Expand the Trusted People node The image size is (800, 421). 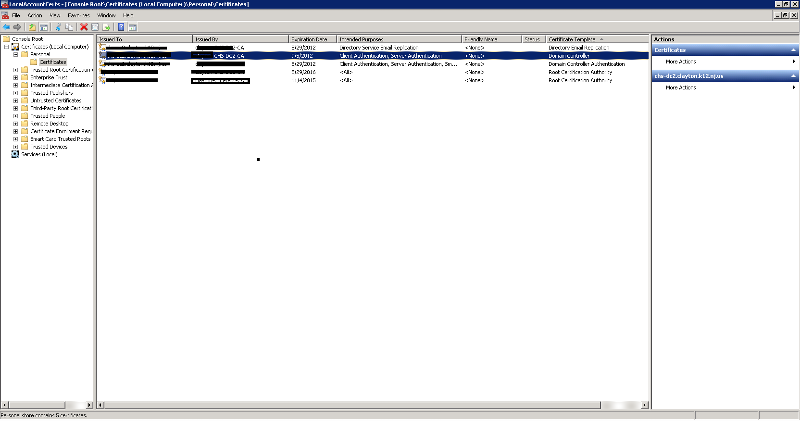(x=15, y=116)
